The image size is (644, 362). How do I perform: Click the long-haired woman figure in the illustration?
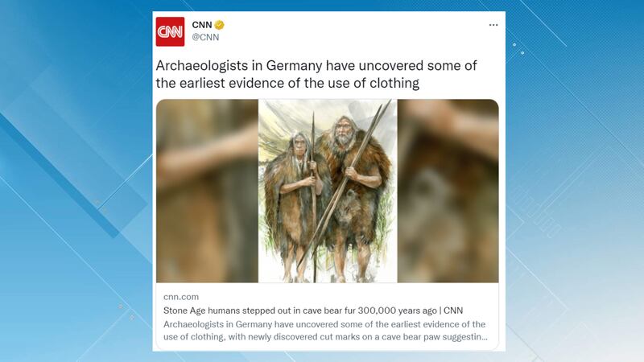tap(294, 201)
